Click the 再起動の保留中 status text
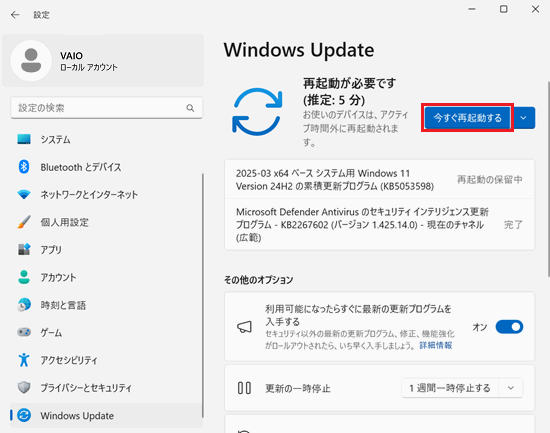 (490, 179)
